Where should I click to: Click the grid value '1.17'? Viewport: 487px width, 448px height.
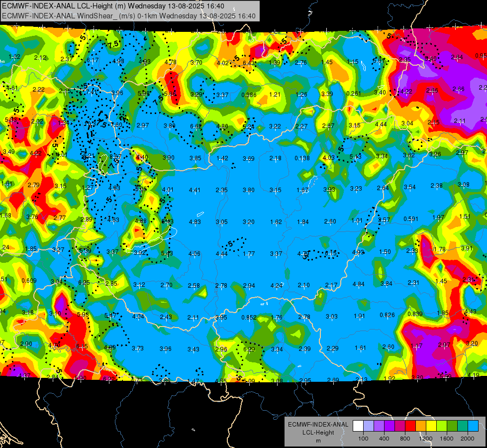point(416,345)
